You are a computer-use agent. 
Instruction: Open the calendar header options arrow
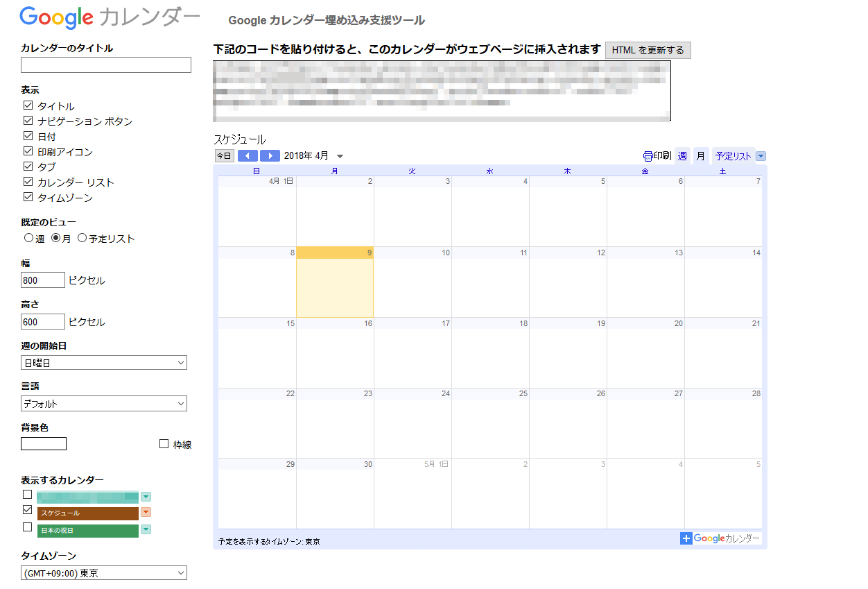761,156
